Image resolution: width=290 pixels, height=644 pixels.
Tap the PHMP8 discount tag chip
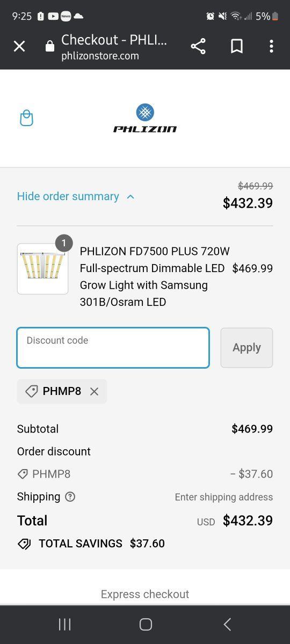coord(62,391)
